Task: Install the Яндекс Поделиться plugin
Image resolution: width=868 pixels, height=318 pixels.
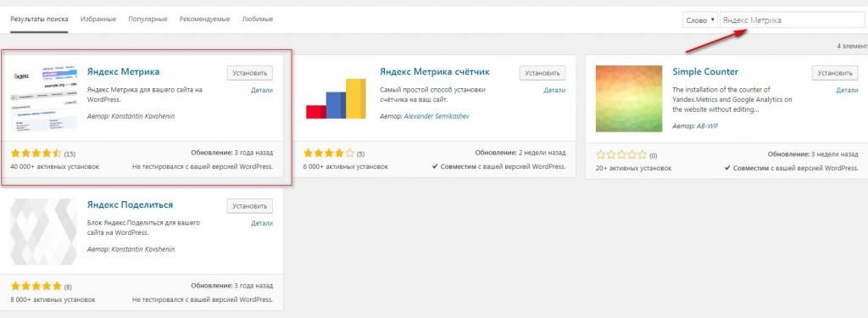Action: tap(250, 206)
